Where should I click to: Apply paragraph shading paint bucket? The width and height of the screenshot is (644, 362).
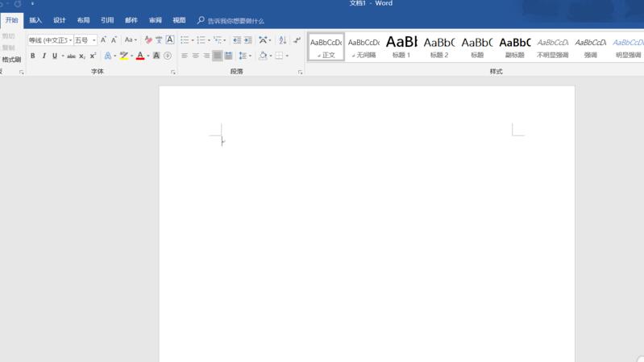tap(263, 56)
